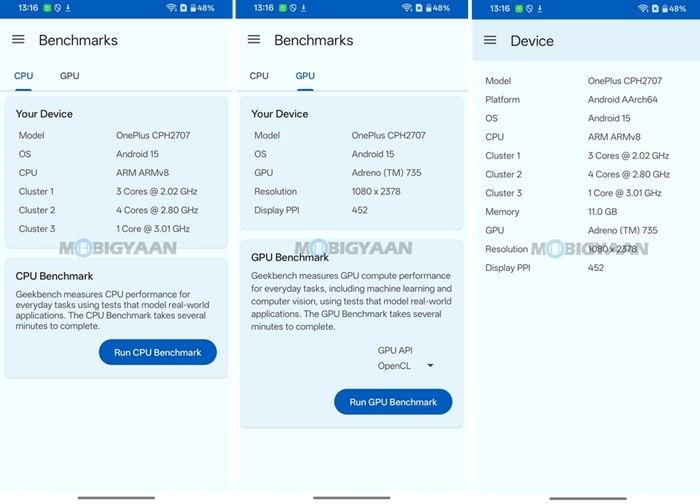Tap battery icon in middle screen status bar
The height and width of the screenshot is (504, 700).
429,8
